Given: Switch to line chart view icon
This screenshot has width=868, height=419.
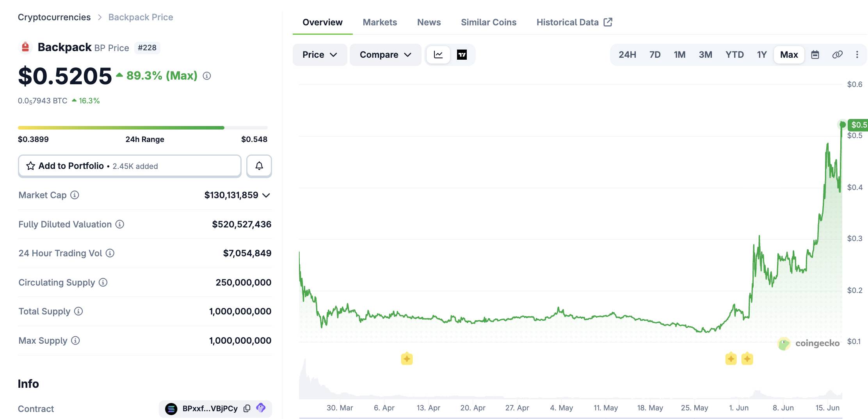Looking at the screenshot, I should tap(438, 55).
